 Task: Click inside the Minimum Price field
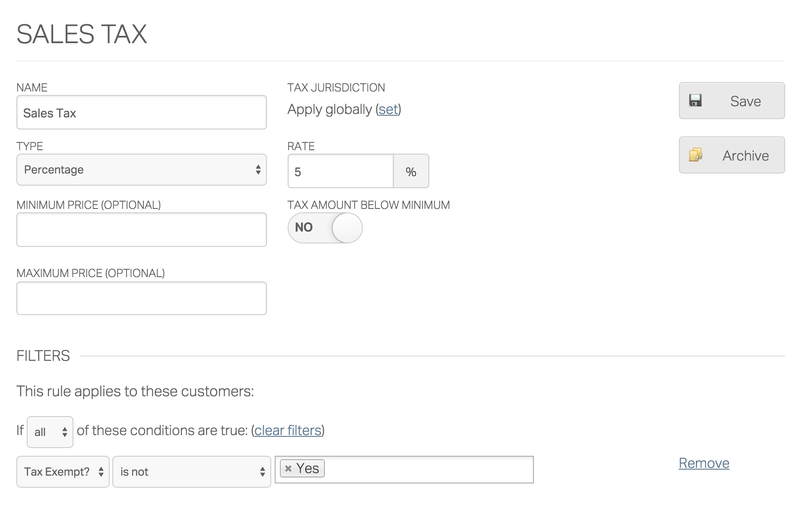(x=142, y=229)
